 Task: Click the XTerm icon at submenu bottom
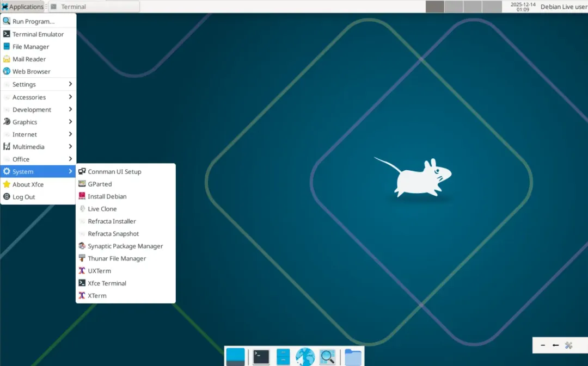[x=82, y=295]
